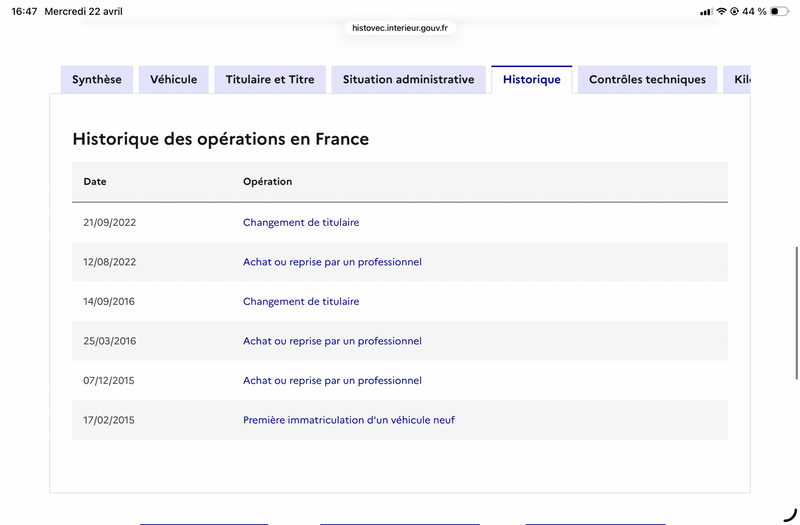Open Achat ou reprise entry from 12/08/2022
This screenshot has width=800, height=525.
[332, 262]
